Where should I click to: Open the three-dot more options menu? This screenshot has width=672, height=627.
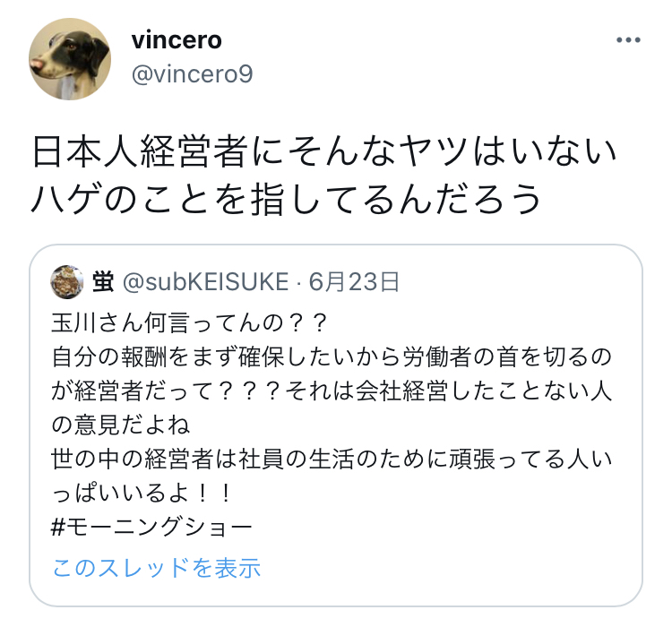628,39
